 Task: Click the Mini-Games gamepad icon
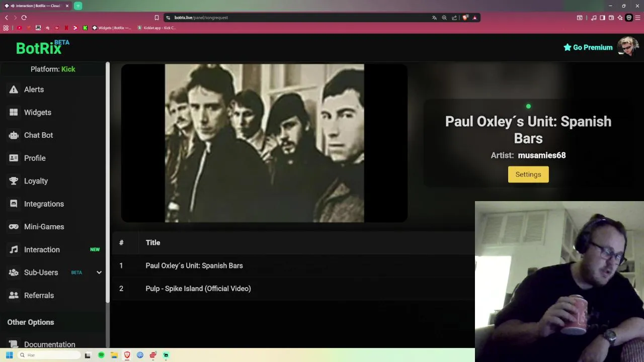click(x=14, y=227)
